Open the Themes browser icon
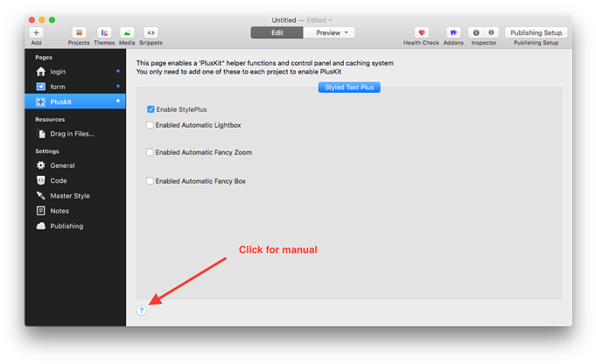This screenshot has height=364, width=596. [104, 32]
